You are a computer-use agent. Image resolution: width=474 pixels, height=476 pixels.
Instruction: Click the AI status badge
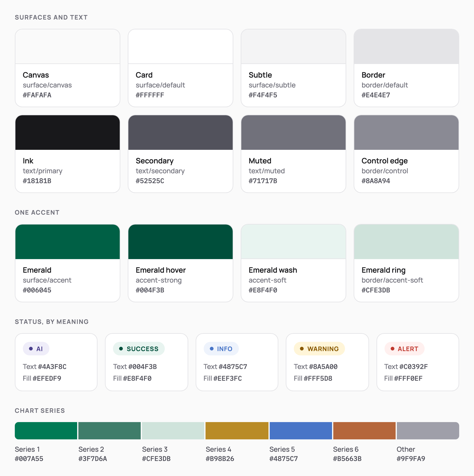[36, 349]
